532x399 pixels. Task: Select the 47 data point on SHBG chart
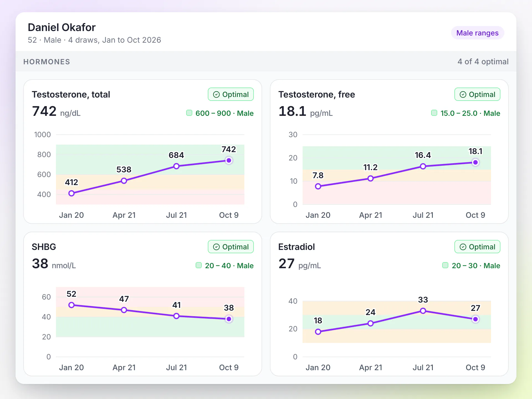[124, 310]
